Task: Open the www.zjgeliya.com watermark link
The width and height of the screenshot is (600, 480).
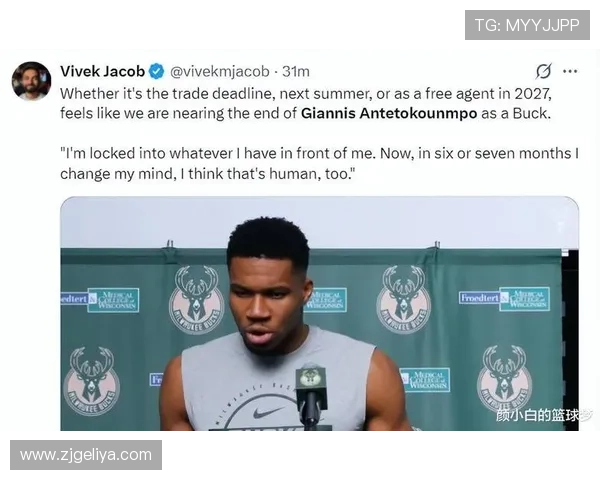Action: coord(86,455)
